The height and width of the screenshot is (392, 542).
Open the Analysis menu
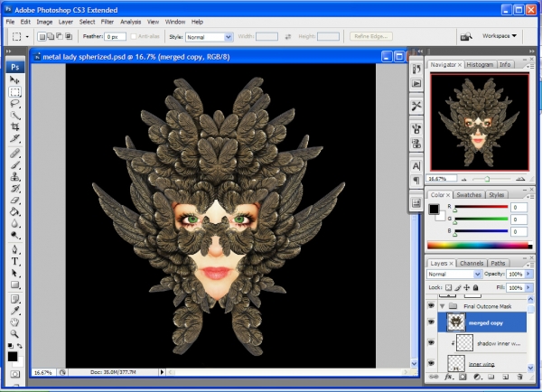[x=130, y=22]
